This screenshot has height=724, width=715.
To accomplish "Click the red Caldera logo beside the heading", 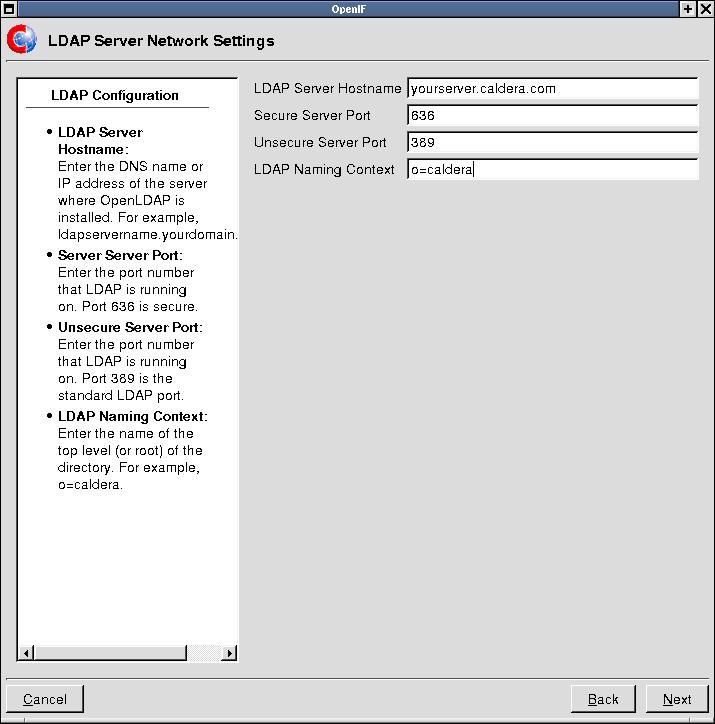I will [21, 41].
